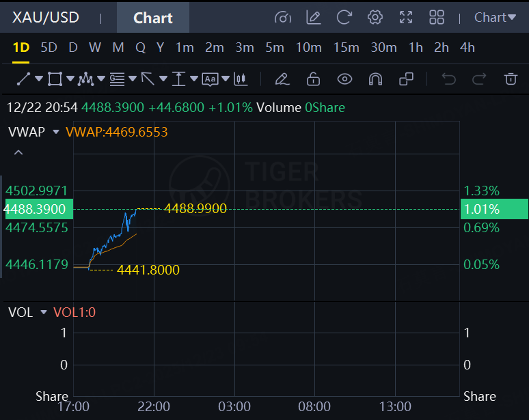529x420 pixels.
Task: Click the edit chart pencil icon
Action: pyautogui.click(x=314, y=18)
